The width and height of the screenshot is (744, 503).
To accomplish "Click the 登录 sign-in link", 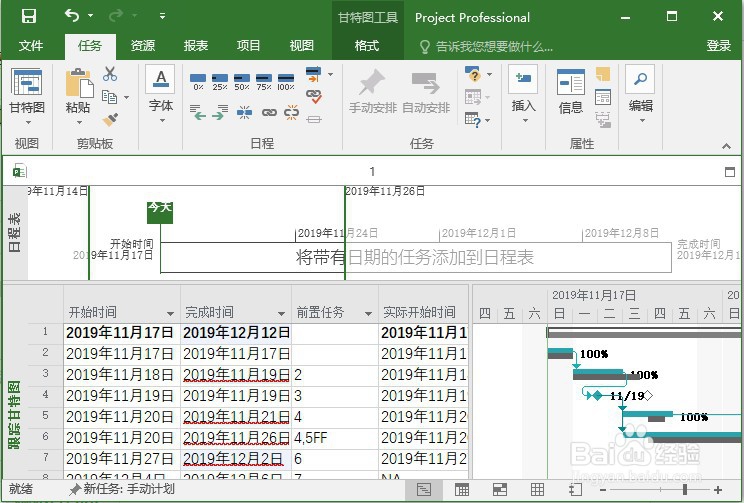I will pyautogui.click(x=718, y=46).
